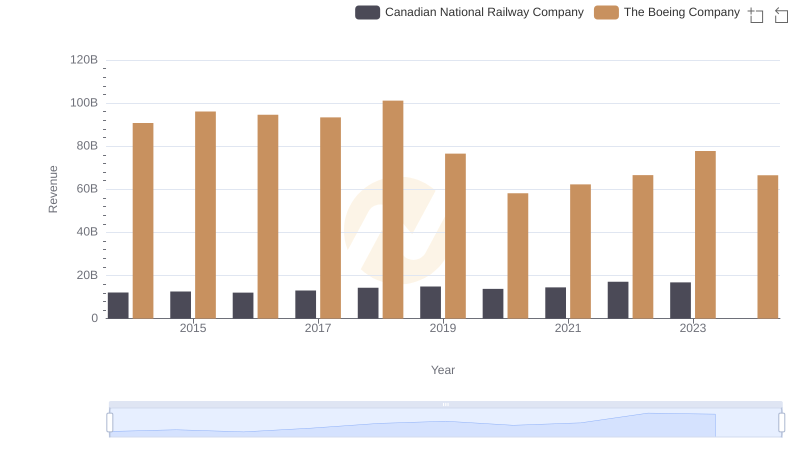This screenshot has height=461, width=800.
Task: Click the 40B y-axis label
Action: pos(87,232)
